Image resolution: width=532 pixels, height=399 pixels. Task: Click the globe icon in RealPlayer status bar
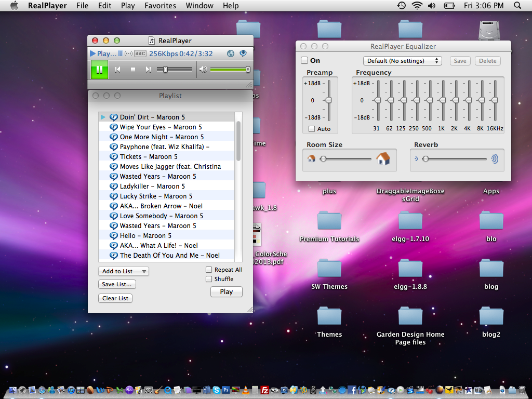click(x=230, y=54)
